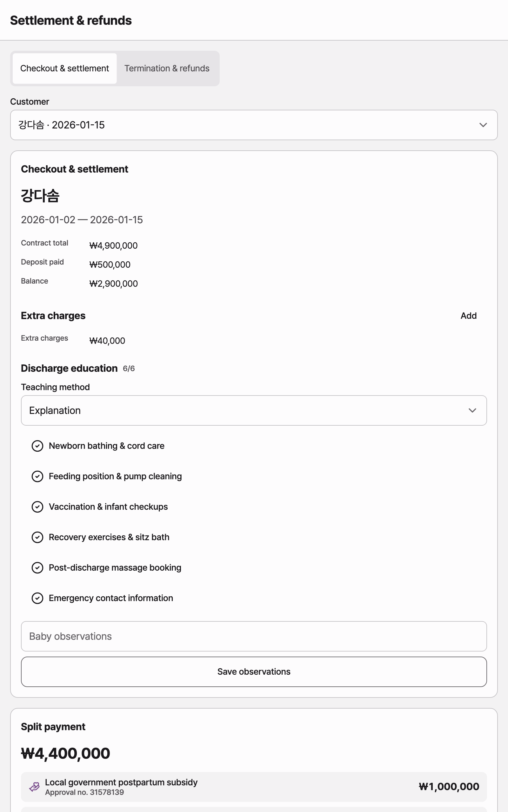Select Checkout & settlement tab

tap(64, 69)
